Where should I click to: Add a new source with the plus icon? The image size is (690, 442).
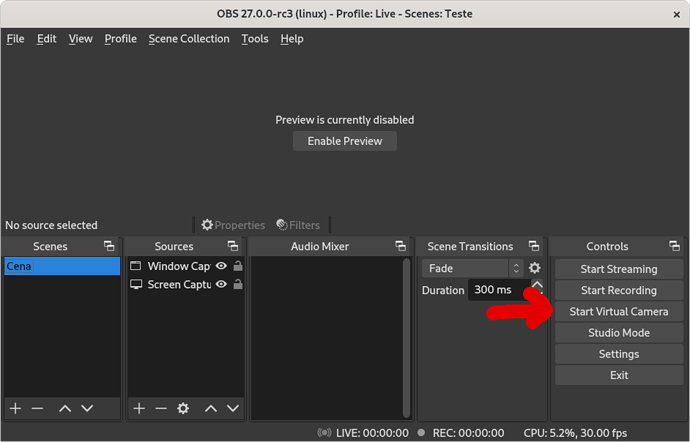tap(139, 409)
